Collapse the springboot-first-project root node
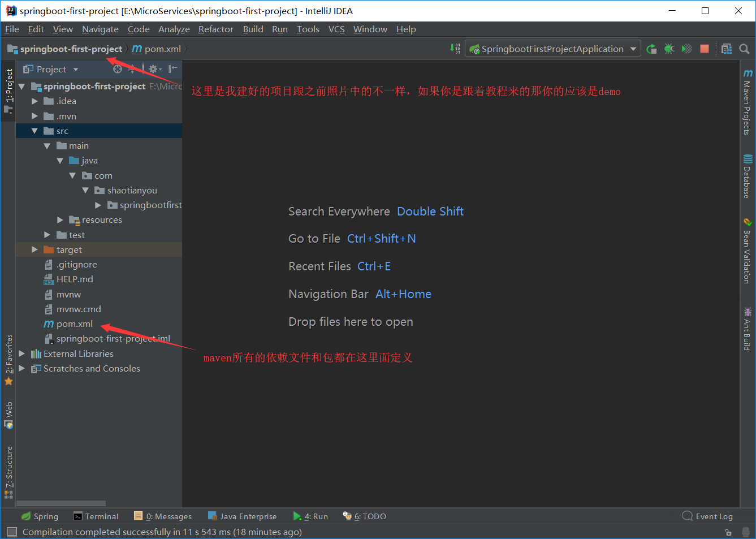This screenshot has width=756, height=539. 22,87
